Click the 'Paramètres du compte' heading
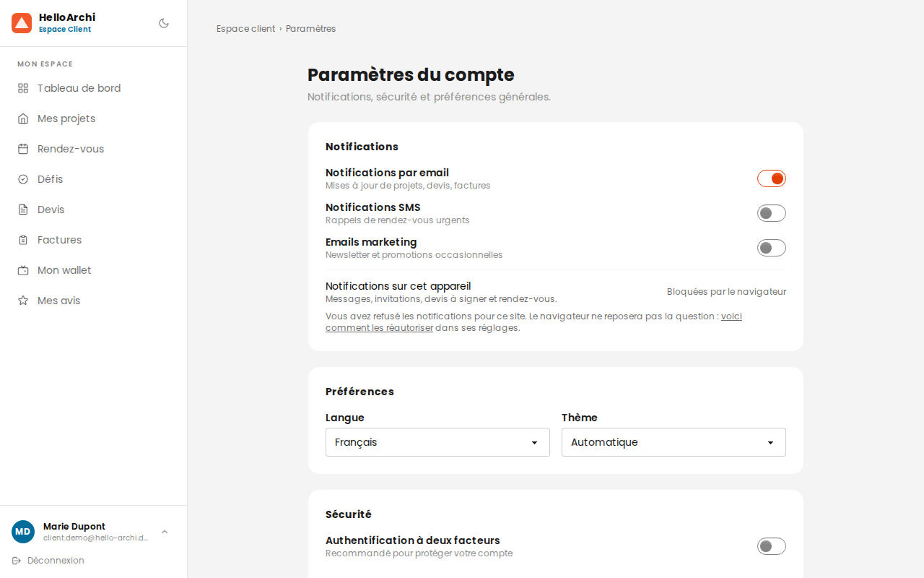The image size is (924, 578). click(411, 75)
